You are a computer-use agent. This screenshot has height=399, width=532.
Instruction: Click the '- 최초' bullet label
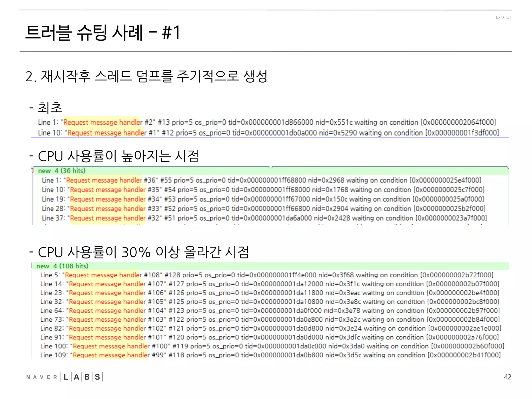[46, 108]
